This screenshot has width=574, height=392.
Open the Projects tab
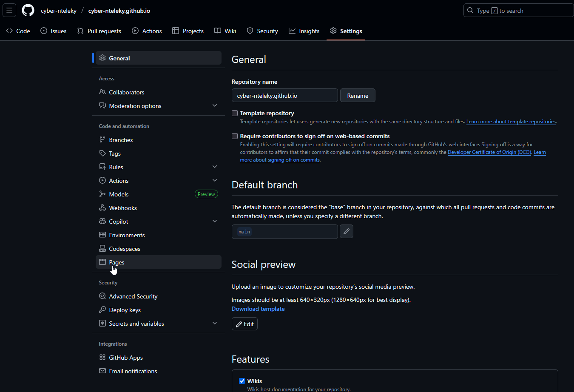[188, 31]
